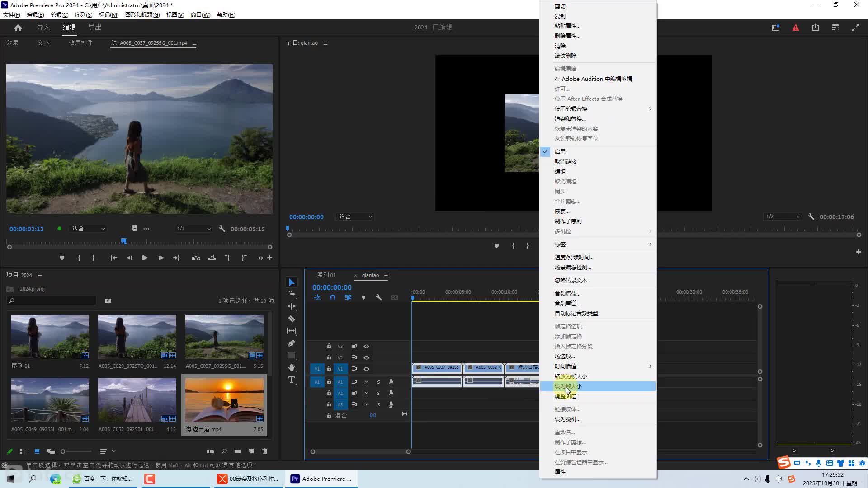Select the Rectangle tool
The image size is (868, 488).
point(292,356)
